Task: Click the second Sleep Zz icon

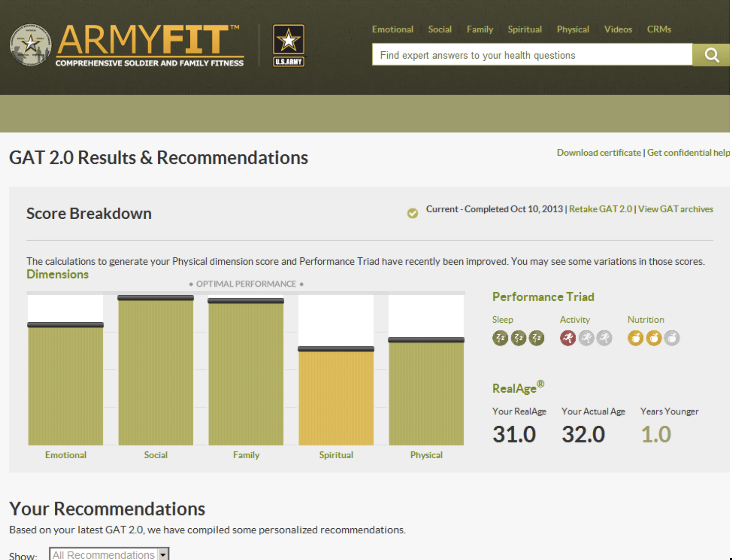Action: [519, 338]
